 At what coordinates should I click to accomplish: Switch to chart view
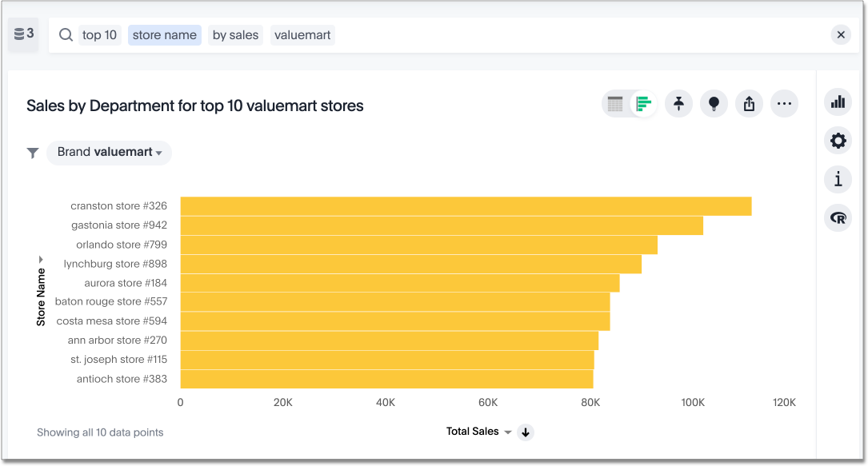click(643, 104)
